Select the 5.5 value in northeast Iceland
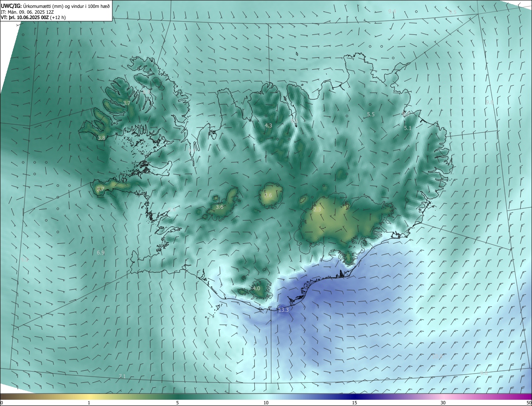 (371, 114)
